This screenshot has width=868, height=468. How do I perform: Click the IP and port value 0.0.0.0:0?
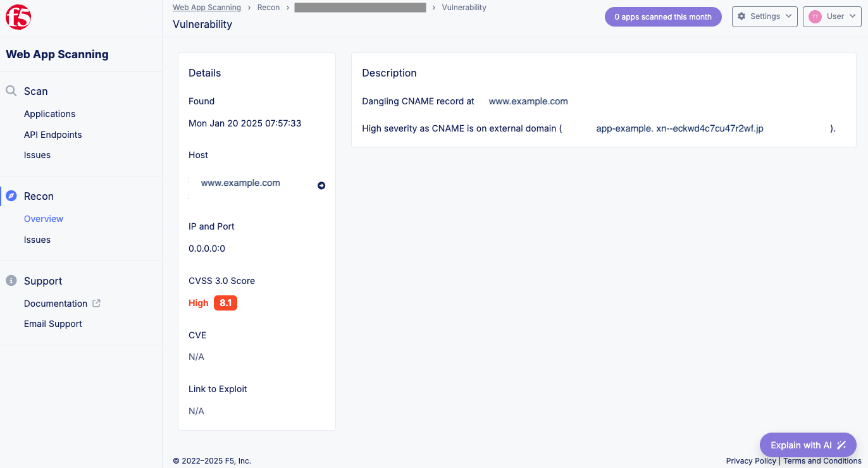pyautogui.click(x=207, y=249)
